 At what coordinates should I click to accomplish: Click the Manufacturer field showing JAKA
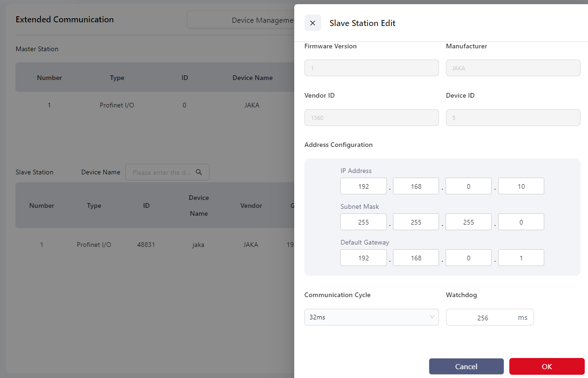(x=513, y=68)
